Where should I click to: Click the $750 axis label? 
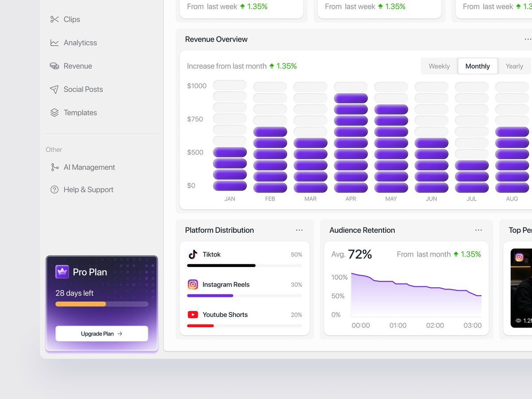pos(196,119)
